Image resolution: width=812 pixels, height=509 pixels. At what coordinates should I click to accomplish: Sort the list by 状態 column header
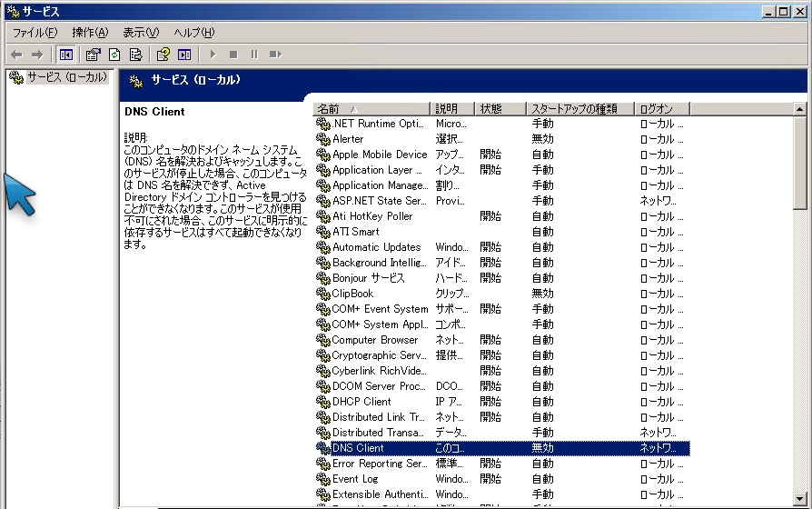pos(500,108)
